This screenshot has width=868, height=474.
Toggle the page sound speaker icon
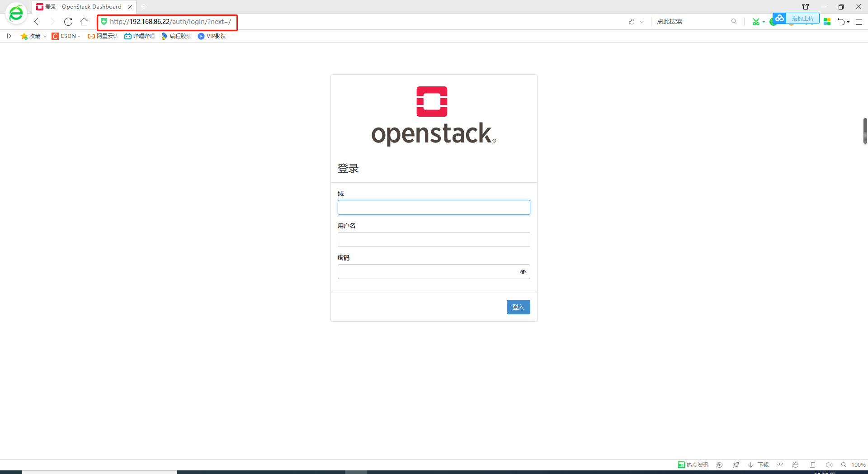point(829,465)
